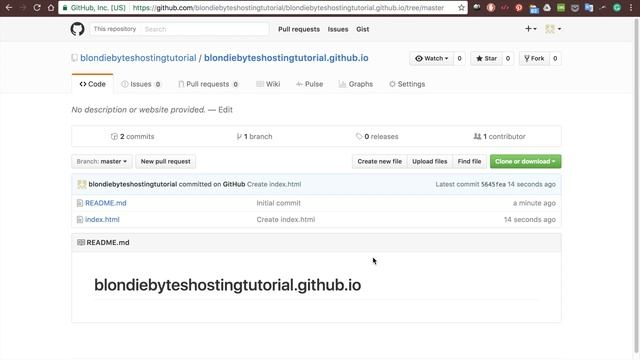Image resolution: width=640 pixels, height=360 pixels.
Task: Switch to the Code tab
Action: tap(92, 84)
